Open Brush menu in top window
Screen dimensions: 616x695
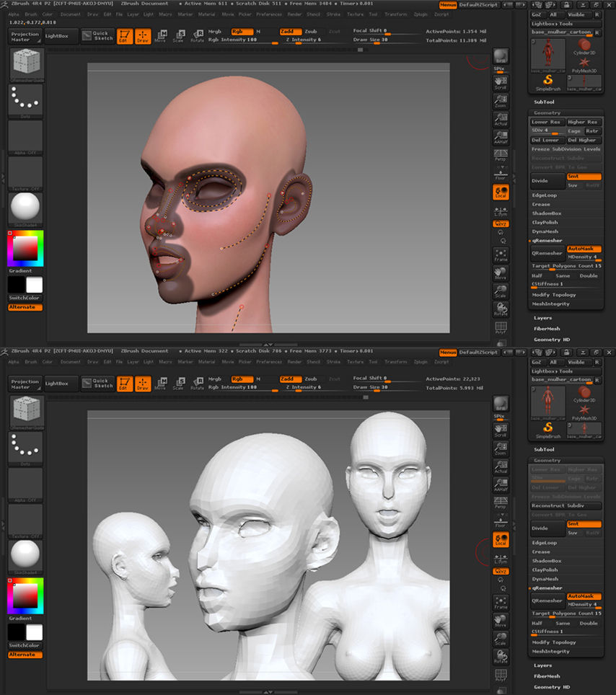(31, 14)
